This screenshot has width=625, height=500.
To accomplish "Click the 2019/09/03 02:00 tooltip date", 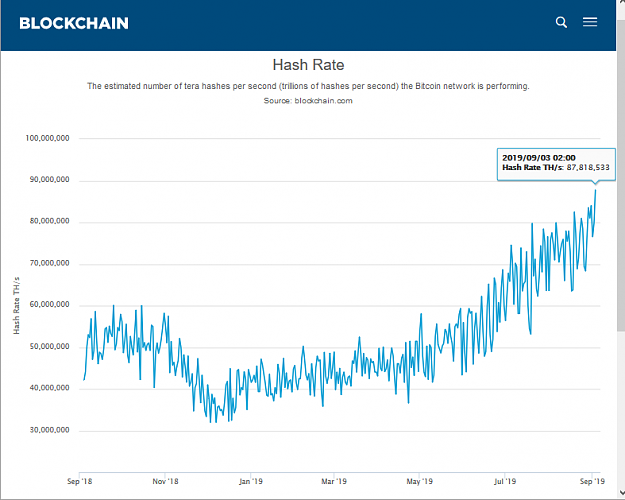I will click(539, 158).
